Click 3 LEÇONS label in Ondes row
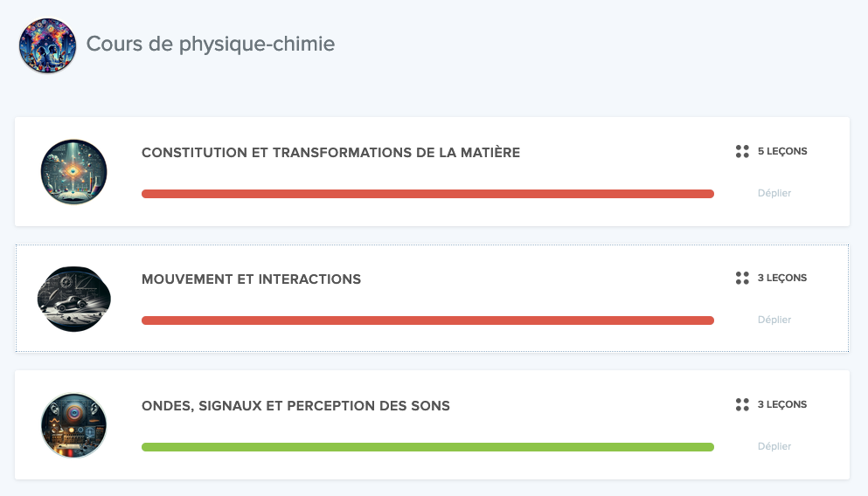This screenshot has width=868, height=496. click(x=782, y=404)
